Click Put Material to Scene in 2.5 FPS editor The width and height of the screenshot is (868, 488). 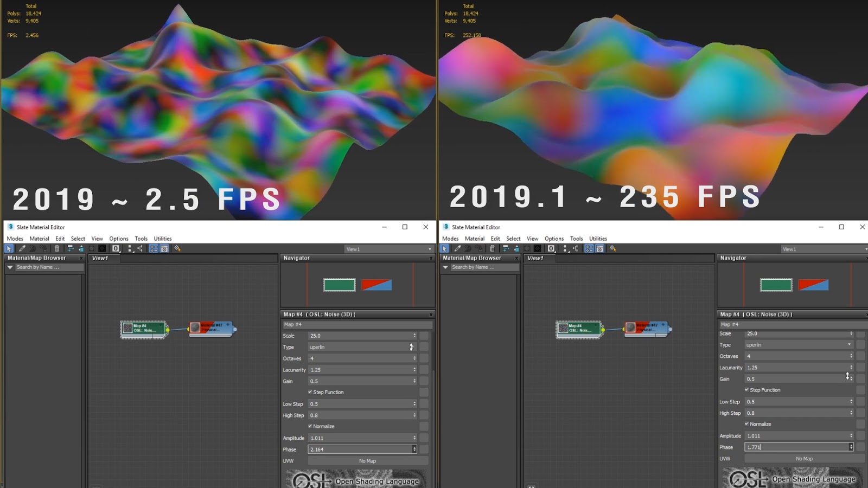[33, 248]
